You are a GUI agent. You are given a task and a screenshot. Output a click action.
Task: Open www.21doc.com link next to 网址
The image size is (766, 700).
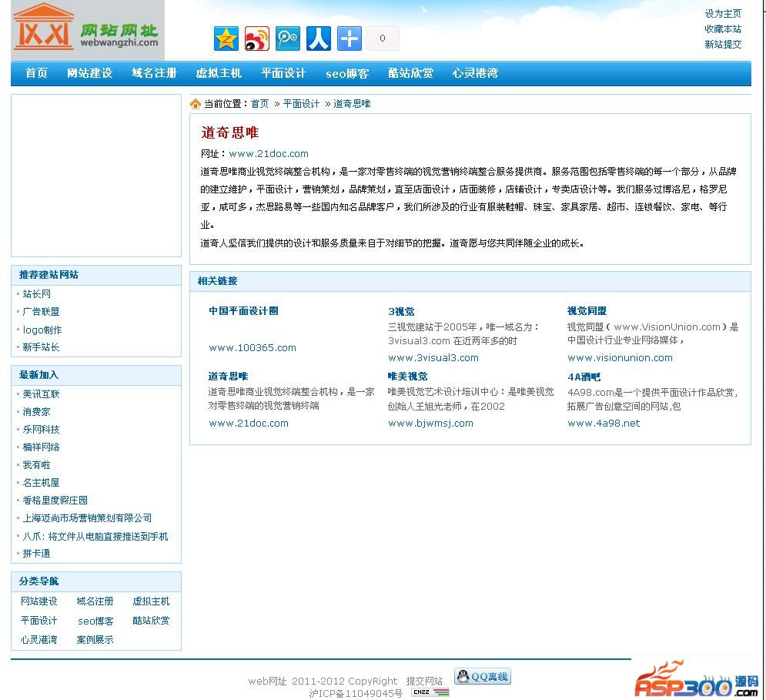(269, 153)
